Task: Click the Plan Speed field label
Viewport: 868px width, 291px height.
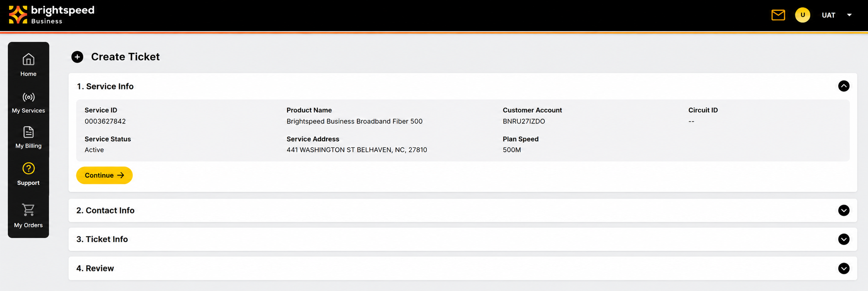Action: [521, 139]
